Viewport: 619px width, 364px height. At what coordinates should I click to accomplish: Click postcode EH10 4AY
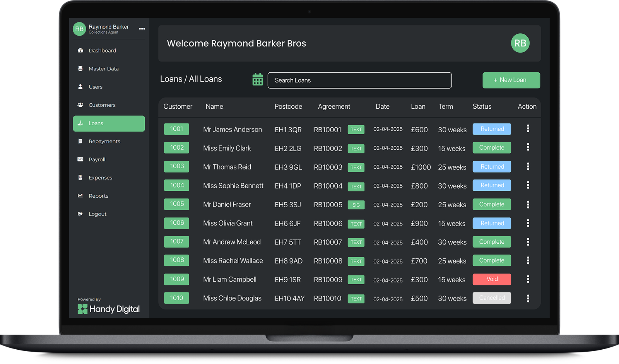[x=290, y=299]
